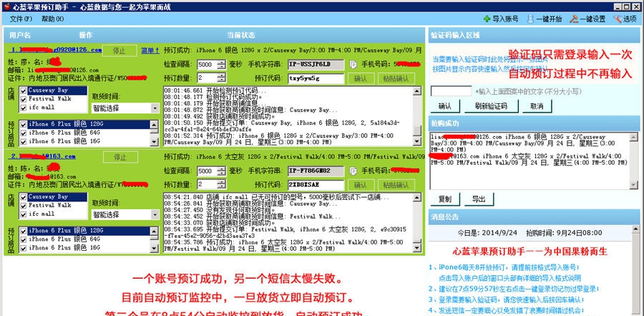The height and width of the screenshot is (316, 644).
Task: Click the account 1 product list scrollbar
Action: pos(154,133)
